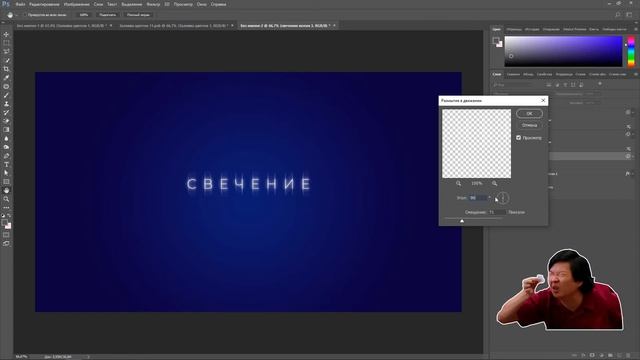Switch to the Образцы panel tab
The width and height of the screenshot is (640, 360).
(x=514, y=29)
